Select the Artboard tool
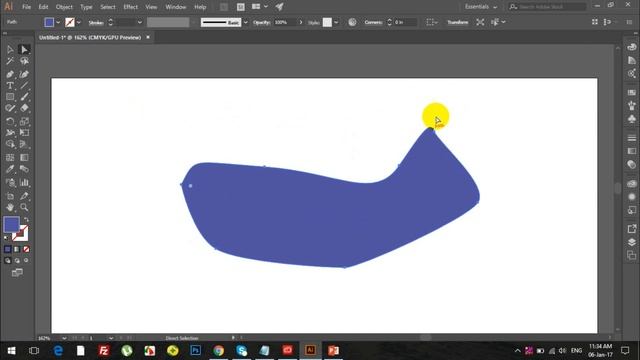The width and height of the screenshot is (640, 360). coord(10,196)
